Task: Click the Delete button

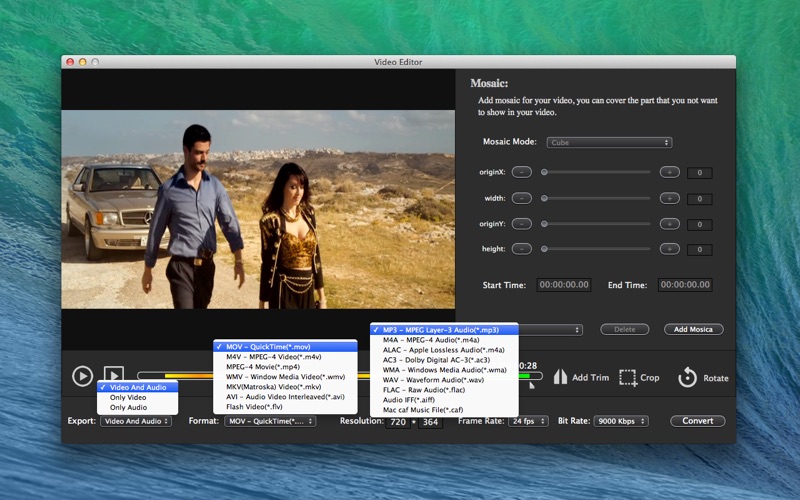Action: pyautogui.click(x=624, y=330)
